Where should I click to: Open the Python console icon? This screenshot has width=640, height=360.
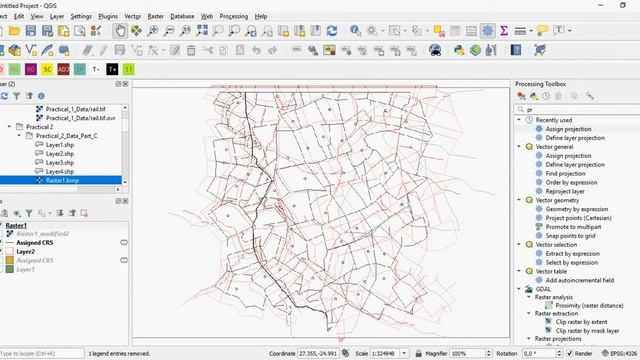(459, 50)
